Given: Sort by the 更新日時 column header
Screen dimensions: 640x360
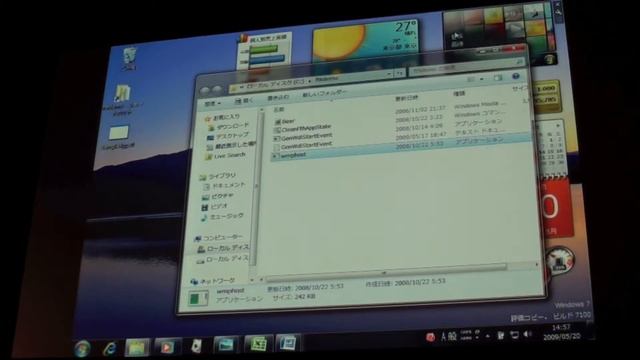Looking at the screenshot, I should [x=407, y=98].
